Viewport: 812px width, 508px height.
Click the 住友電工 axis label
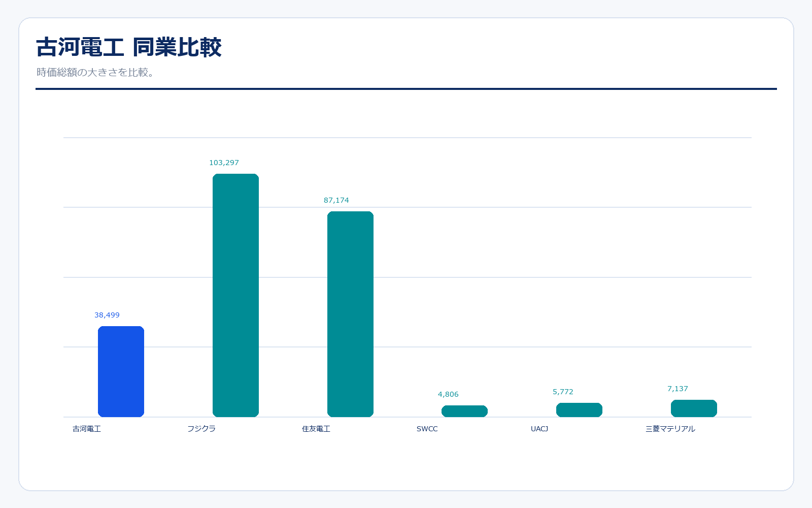pos(316,429)
